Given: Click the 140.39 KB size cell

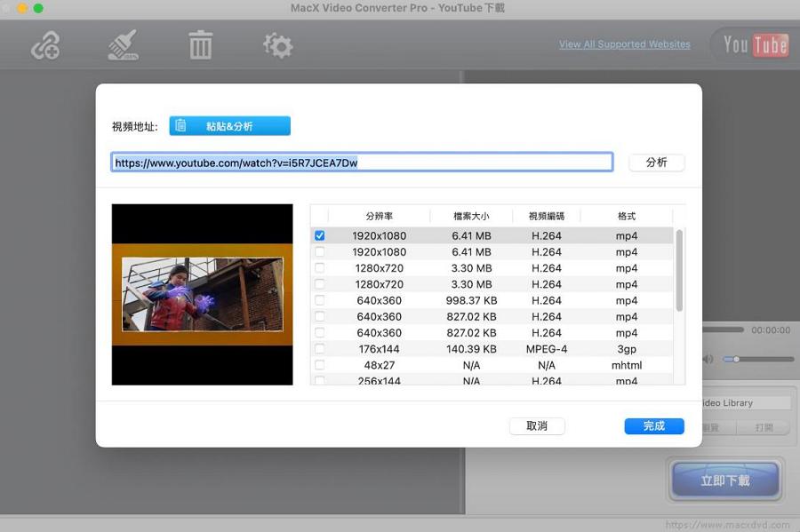Looking at the screenshot, I should (x=471, y=349).
